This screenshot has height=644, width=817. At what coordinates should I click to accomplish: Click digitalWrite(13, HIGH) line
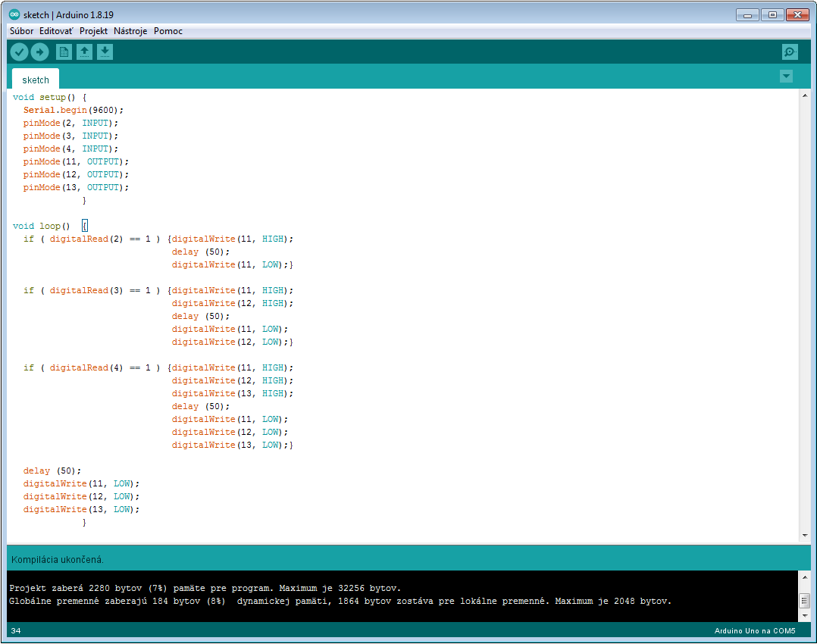pos(233,393)
